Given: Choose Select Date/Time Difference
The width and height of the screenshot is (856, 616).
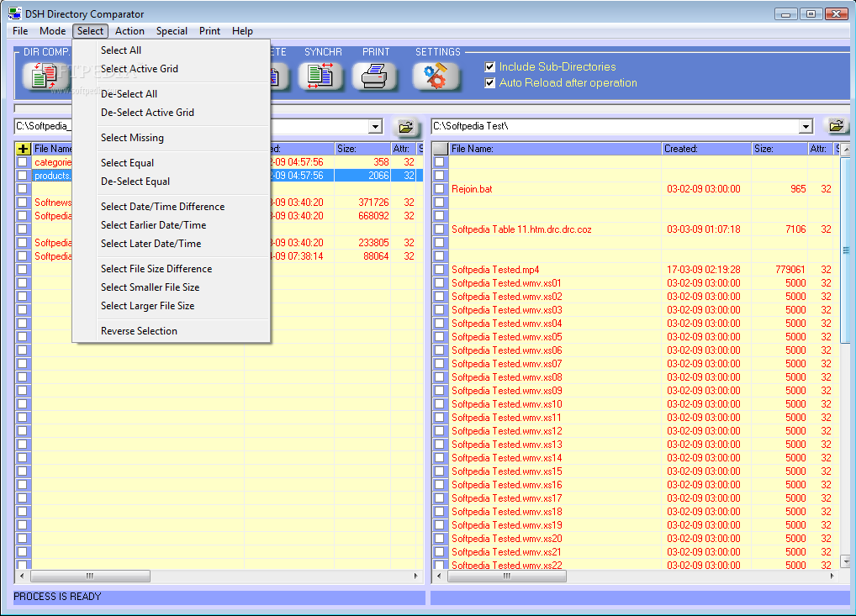Looking at the screenshot, I should [x=171, y=206].
